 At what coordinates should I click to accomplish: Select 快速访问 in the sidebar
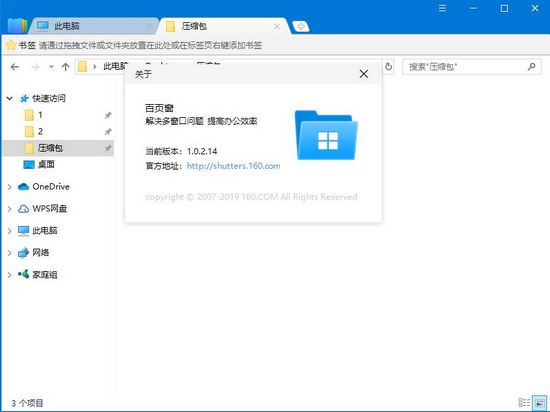49,99
